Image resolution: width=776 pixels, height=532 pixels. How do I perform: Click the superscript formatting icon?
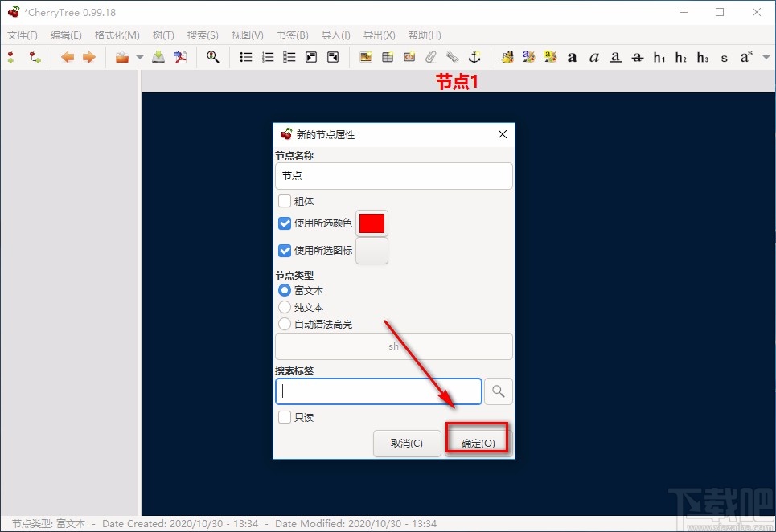click(746, 57)
